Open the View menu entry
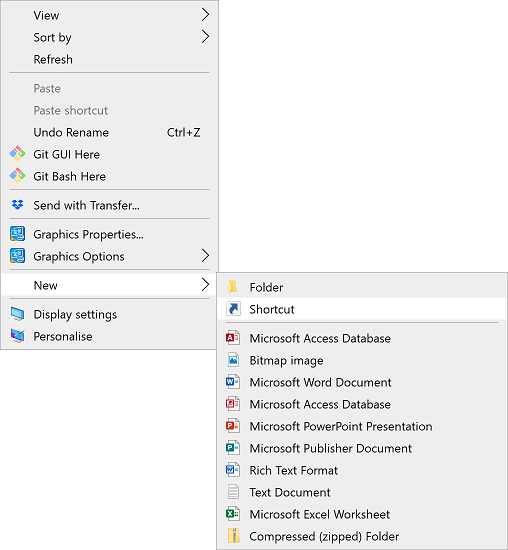508x550 pixels. [x=109, y=15]
